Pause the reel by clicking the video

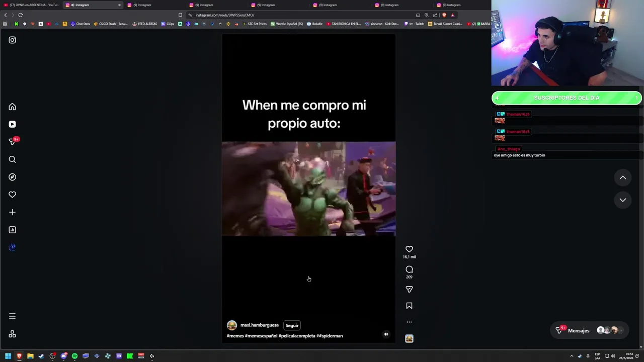(308, 189)
